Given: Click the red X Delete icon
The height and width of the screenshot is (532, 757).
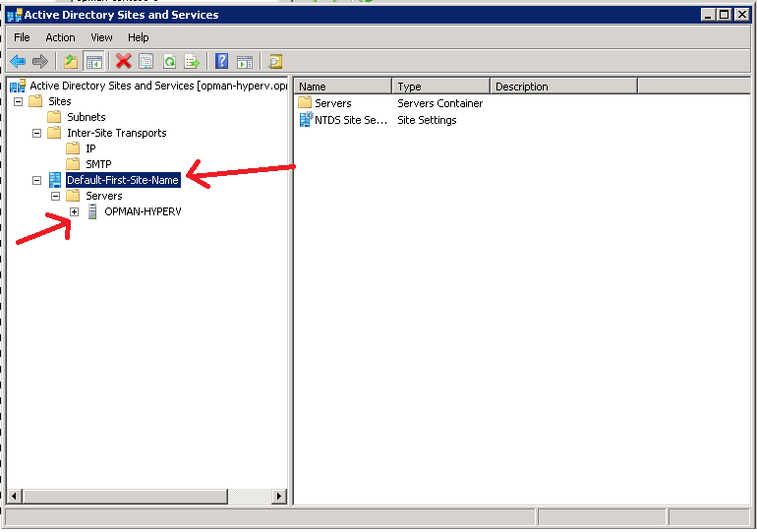Looking at the screenshot, I should pos(124,61).
